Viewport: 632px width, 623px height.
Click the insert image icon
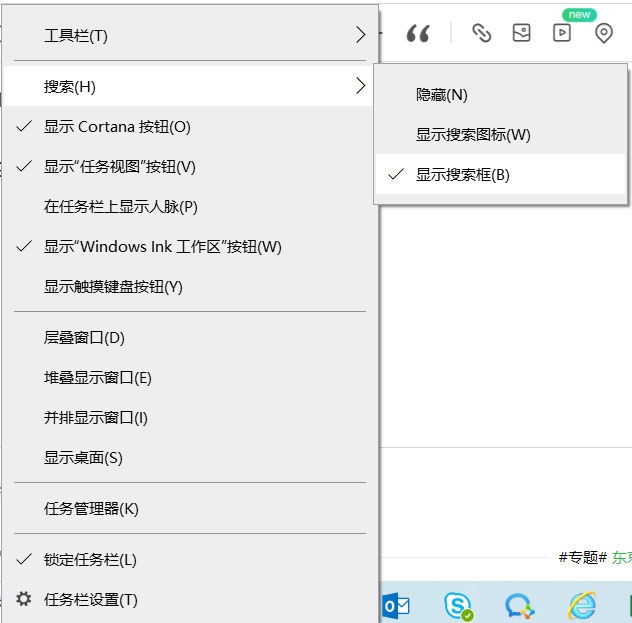click(521, 33)
